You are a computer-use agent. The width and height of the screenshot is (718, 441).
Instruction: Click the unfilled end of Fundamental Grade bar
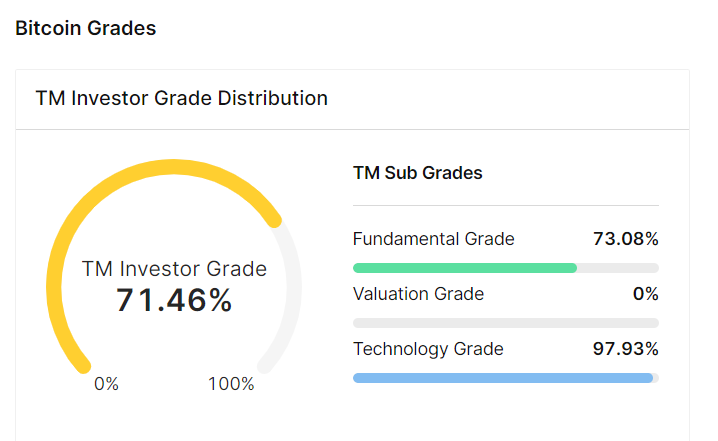click(x=618, y=268)
